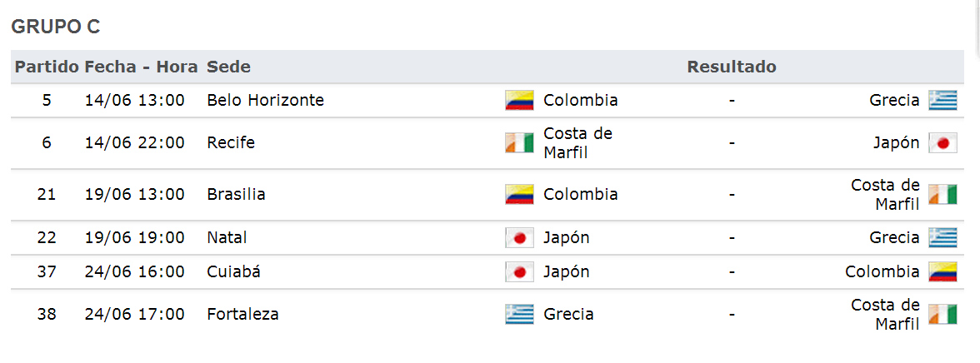Screen dimensions: 980x363
Task: Click Grecia team name in Natal row
Action: pos(894,237)
